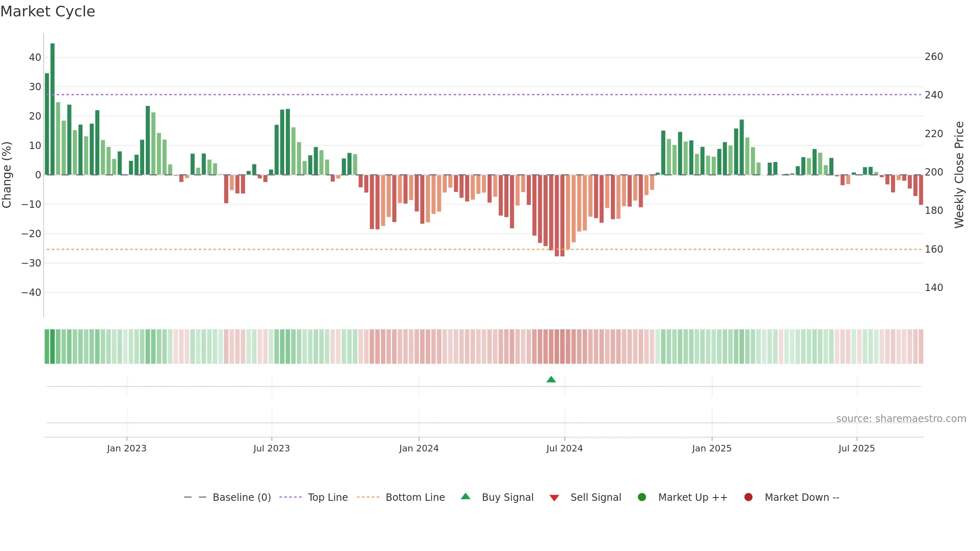Toggle the Baseline (0) legend entry

coord(227,497)
